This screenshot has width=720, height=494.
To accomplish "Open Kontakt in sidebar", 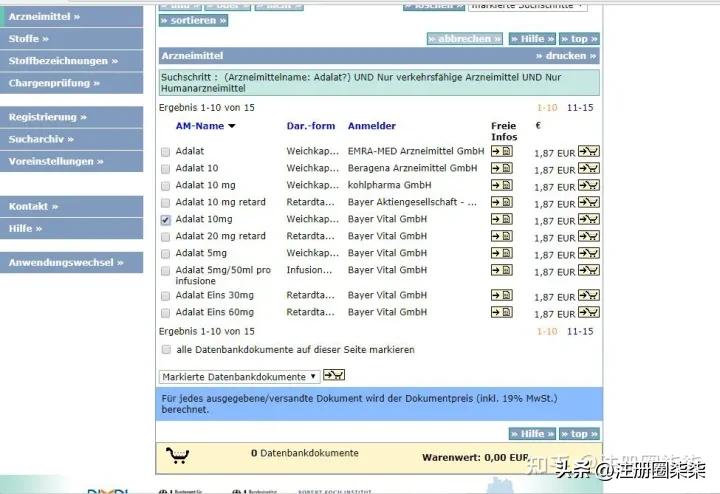I will click(x=72, y=206).
